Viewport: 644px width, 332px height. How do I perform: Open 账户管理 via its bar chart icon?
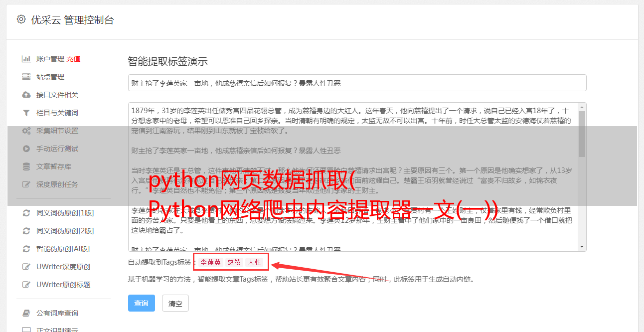click(26, 59)
